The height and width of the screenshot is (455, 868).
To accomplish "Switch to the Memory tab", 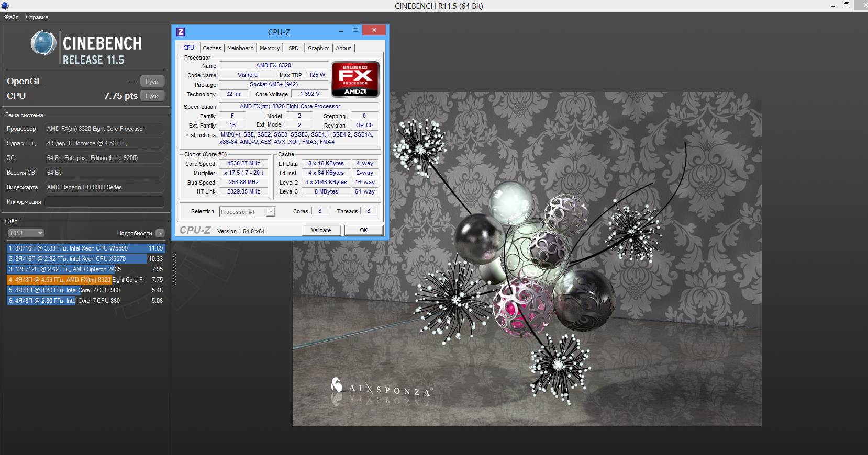I will 270,48.
